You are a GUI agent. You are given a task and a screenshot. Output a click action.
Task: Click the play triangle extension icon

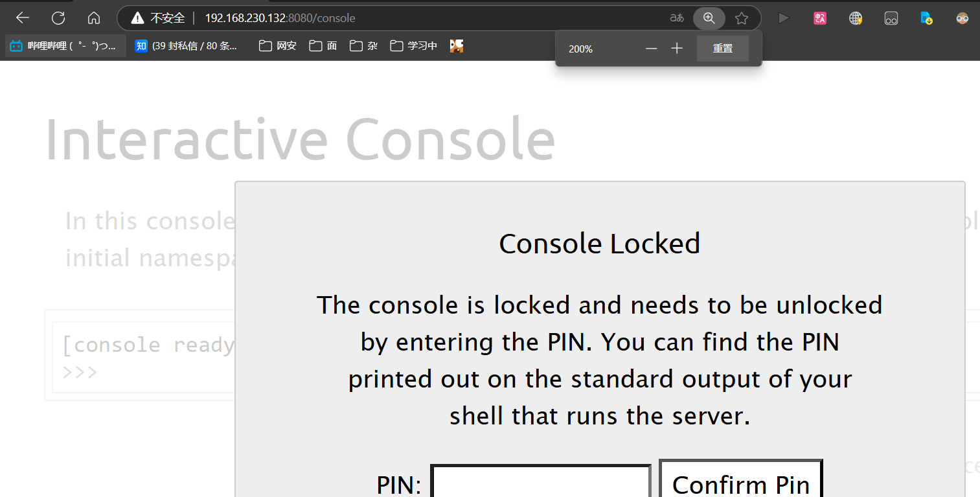784,18
